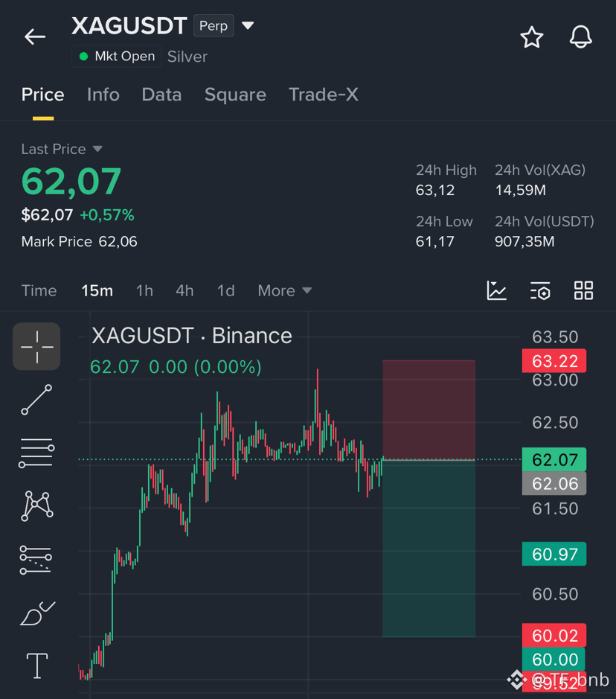Select the horizontal lines Fibonacci tool
Screen dimensions: 616x699
click(36, 453)
